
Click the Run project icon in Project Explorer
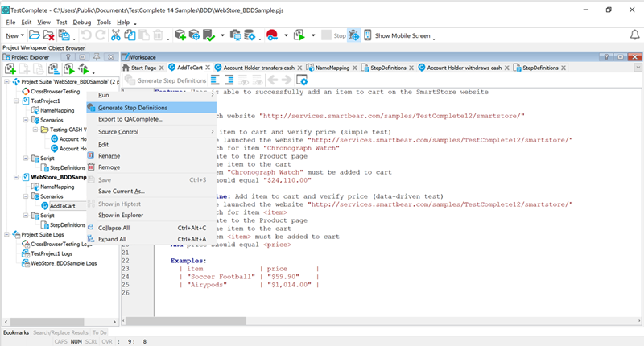pos(69,69)
